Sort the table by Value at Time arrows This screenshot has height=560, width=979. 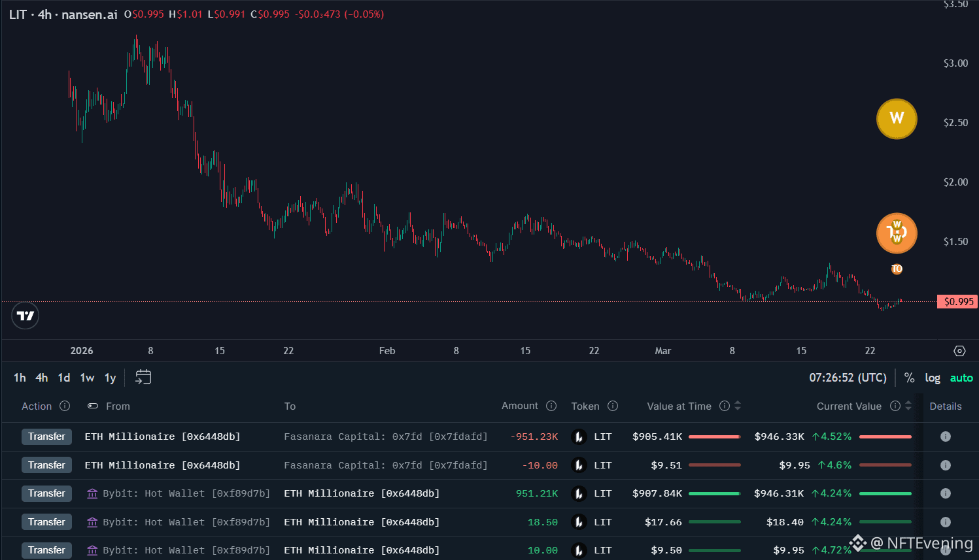738,406
